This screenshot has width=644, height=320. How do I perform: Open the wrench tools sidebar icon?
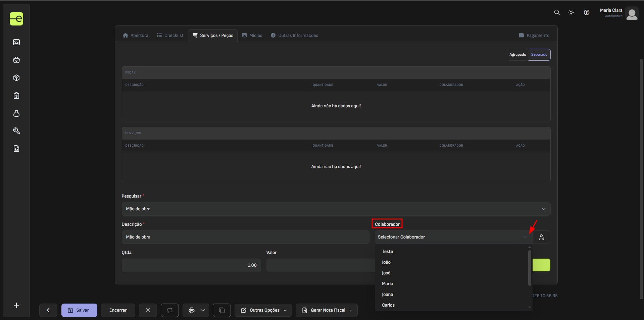tap(16, 131)
